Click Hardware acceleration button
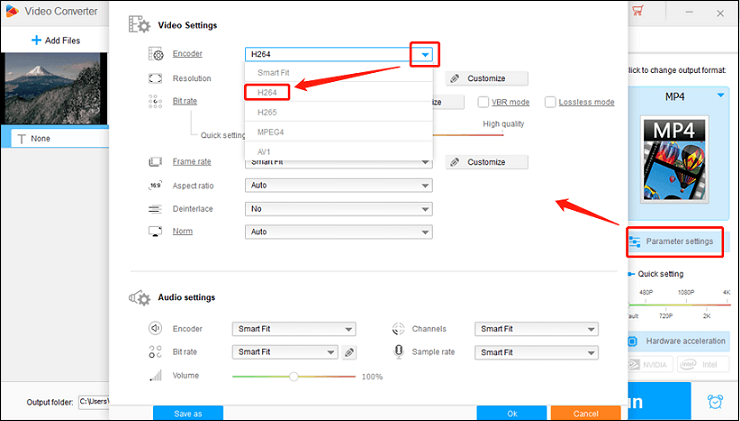 (x=679, y=341)
